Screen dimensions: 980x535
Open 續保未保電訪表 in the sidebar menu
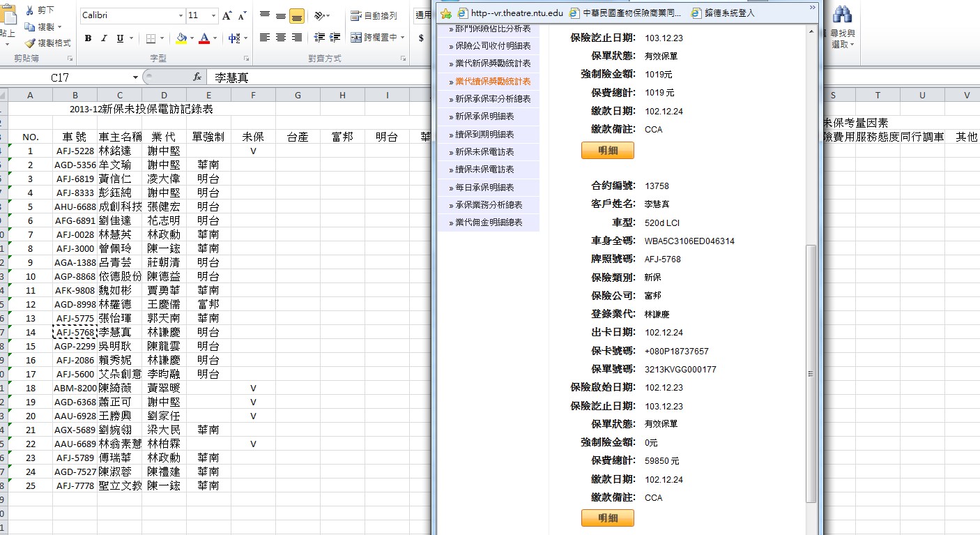[484, 169]
